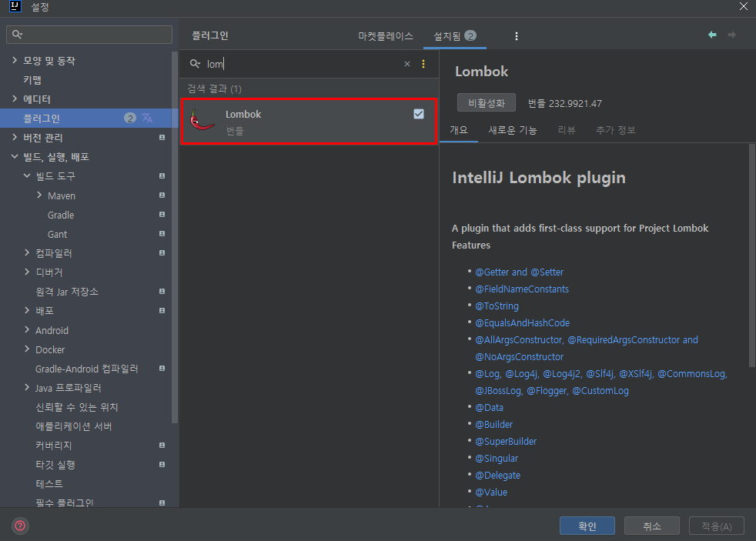Open the @ToString link
The width and height of the screenshot is (756, 541).
[x=497, y=306]
